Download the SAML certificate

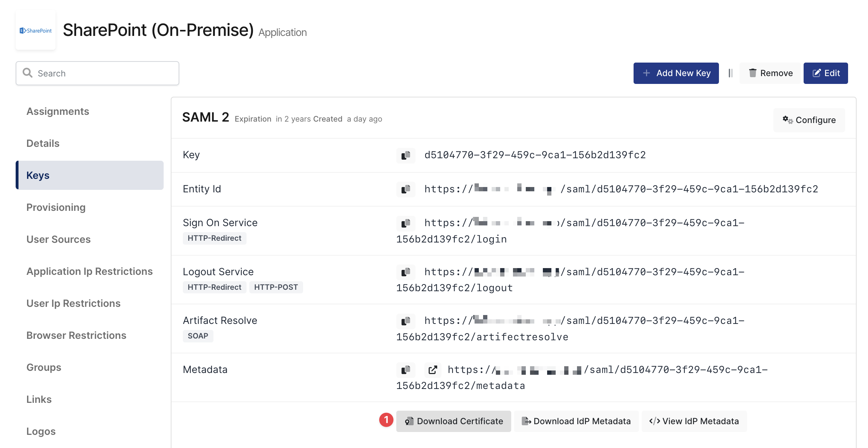coord(454,421)
